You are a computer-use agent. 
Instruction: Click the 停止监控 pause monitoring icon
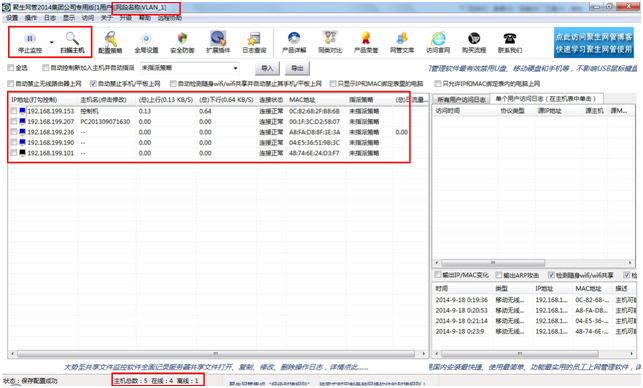tap(30, 39)
